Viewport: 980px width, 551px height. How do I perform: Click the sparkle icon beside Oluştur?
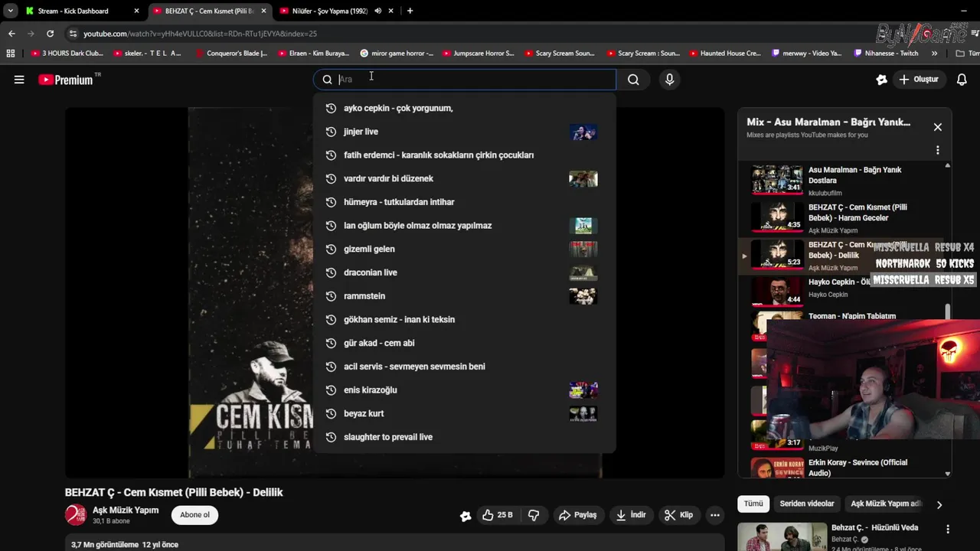(x=881, y=80)
